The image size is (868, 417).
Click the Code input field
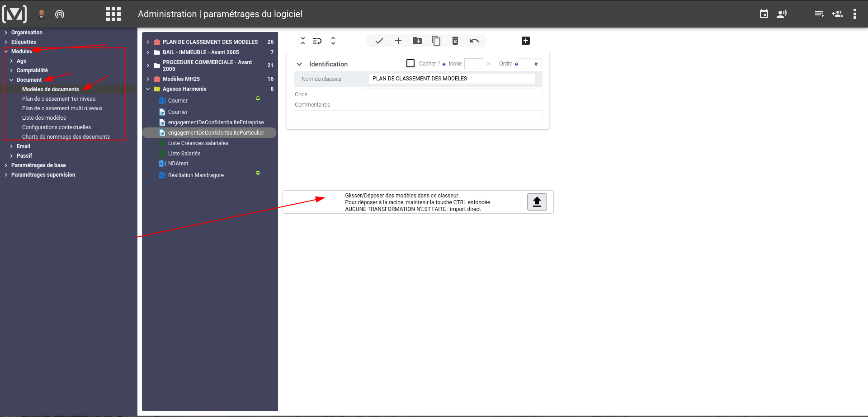(452, 94)
